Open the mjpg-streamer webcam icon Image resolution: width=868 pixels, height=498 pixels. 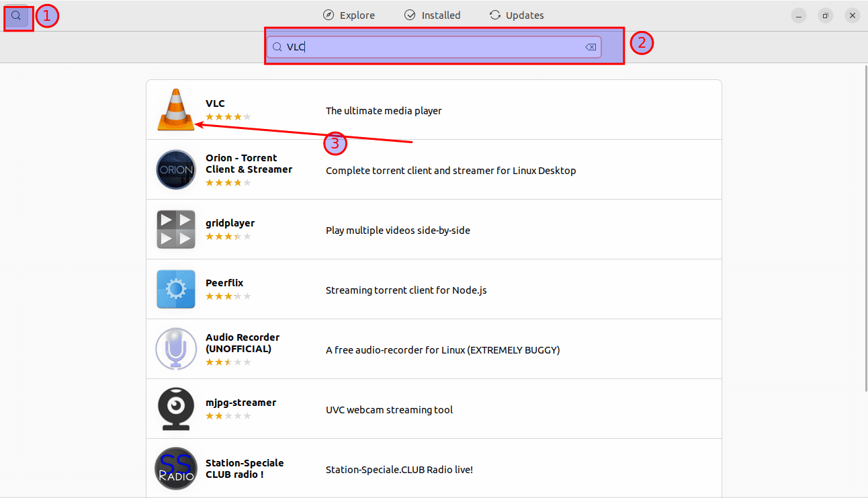[x=176, y=409]
